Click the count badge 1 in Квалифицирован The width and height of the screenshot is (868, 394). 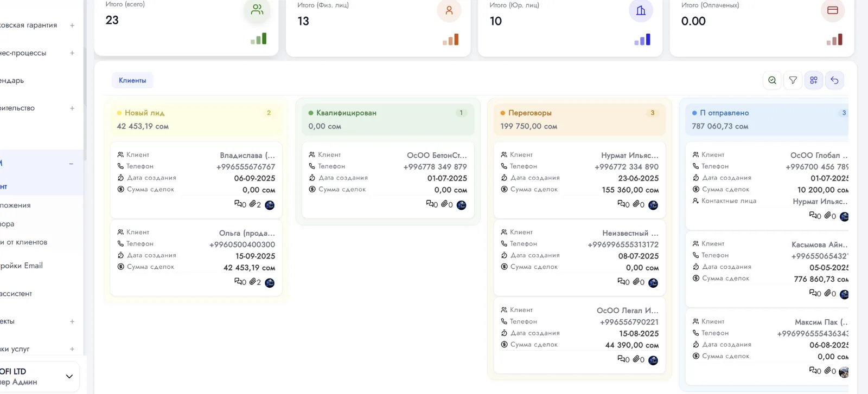461,113
